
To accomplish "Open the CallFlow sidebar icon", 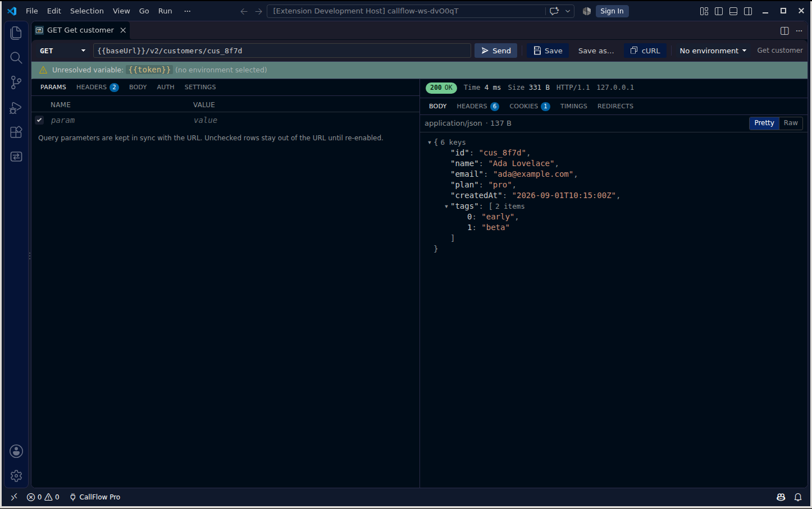I will pyautogui.click(x=16, y=157).
